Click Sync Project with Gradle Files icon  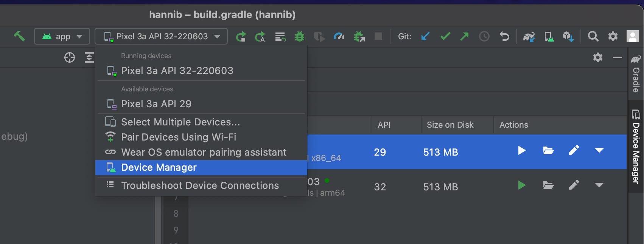pos(529,37)
